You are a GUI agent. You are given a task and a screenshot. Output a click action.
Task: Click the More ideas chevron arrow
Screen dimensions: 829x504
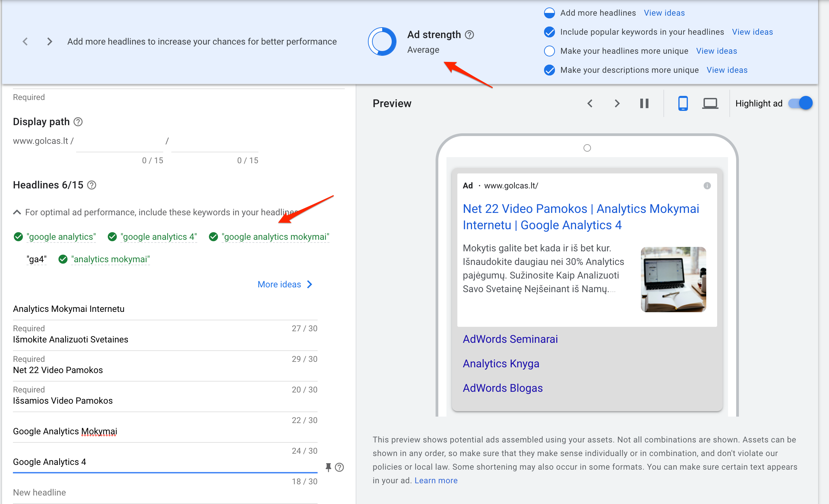pos(309,284)
